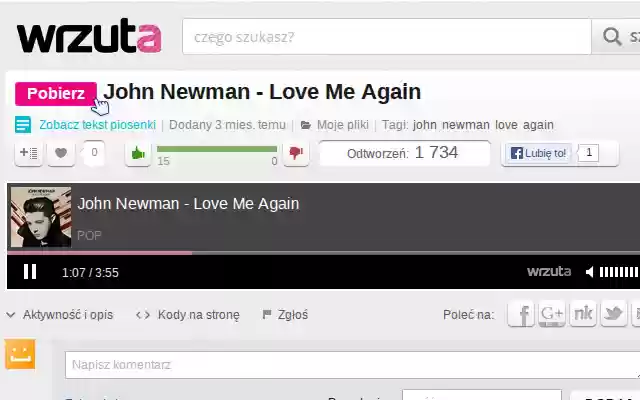Pause the playing song

click(x=30, y=272)
